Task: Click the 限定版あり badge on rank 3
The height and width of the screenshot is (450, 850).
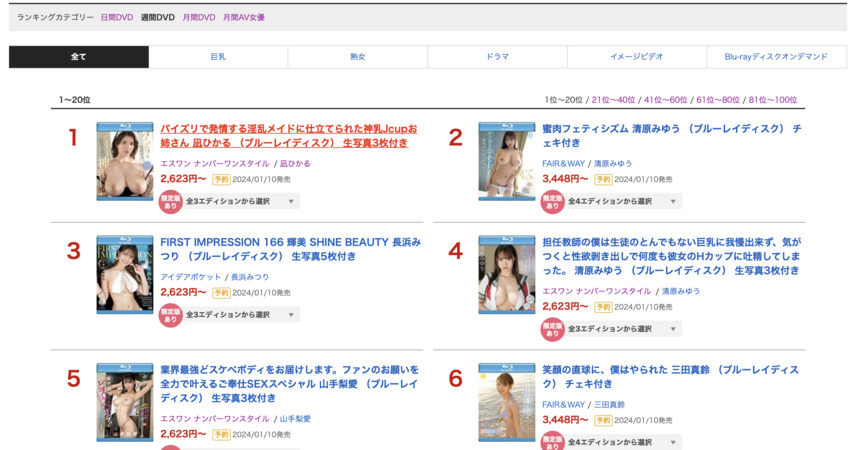Action: pos(171,315)
